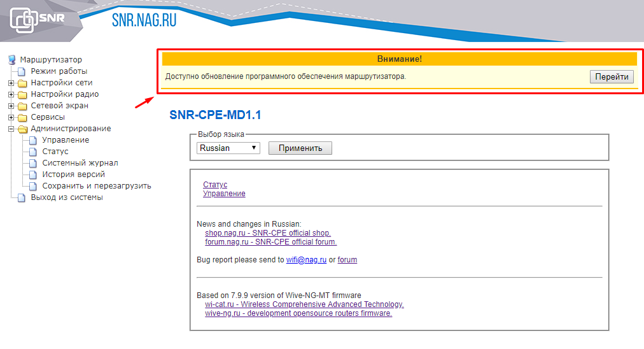Open История версий page
The width and height of the screenshot is (644, 349).
74,174
